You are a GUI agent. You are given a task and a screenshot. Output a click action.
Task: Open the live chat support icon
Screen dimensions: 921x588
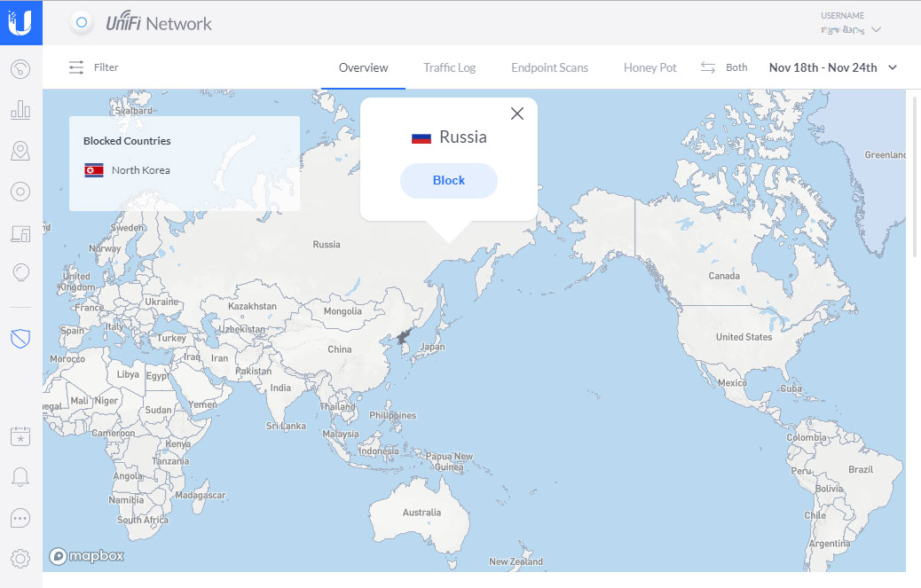[20, 518]
